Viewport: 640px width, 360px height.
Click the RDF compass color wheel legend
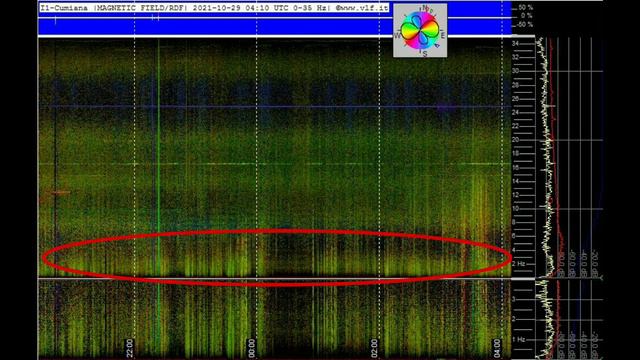pyautogui.click(x=420, y=31)
